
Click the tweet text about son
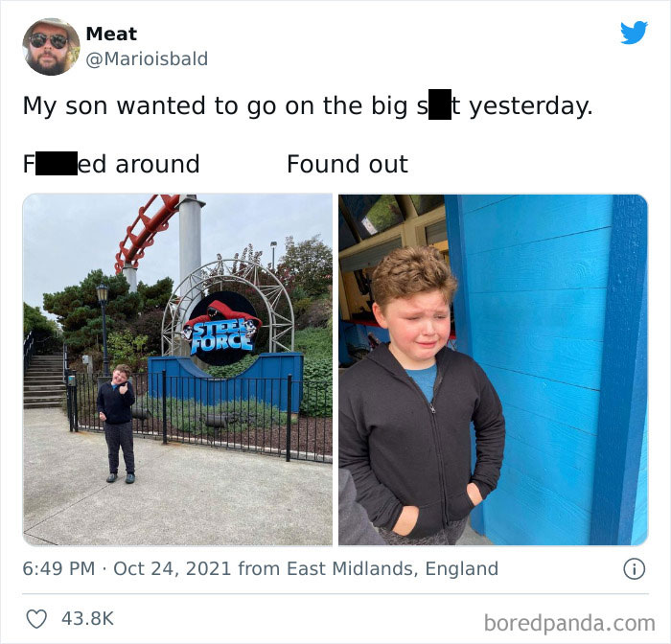(308, 105)
